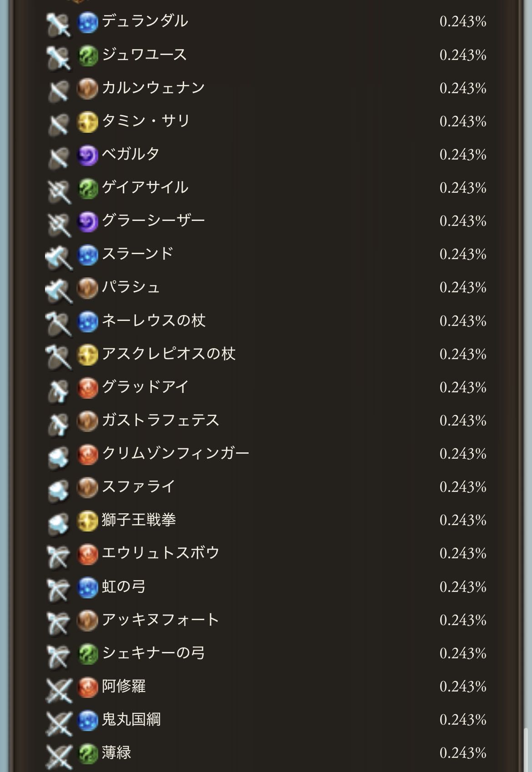Image resolution: width=532 pixels, height=772 pixels.
Task: Click the dark element icon beside ベガルタ
Action: click(88, 155)
